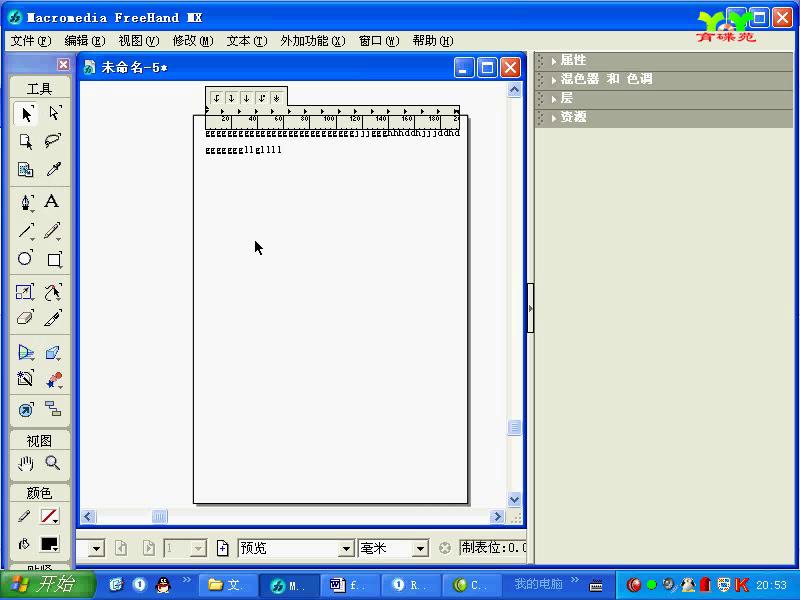Select the Trace tool
Image resolution: width=800 pixels, height=600 pixels.
pos(26,379)
